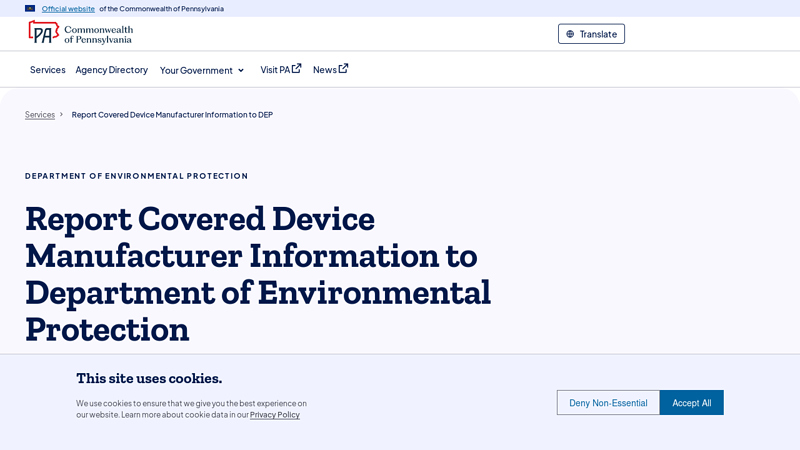The width and height of the screenshot is (800, 450).
Task: Click the page heading 'Report Covered Device Manufacturer Information'
Action: (258, 274)
